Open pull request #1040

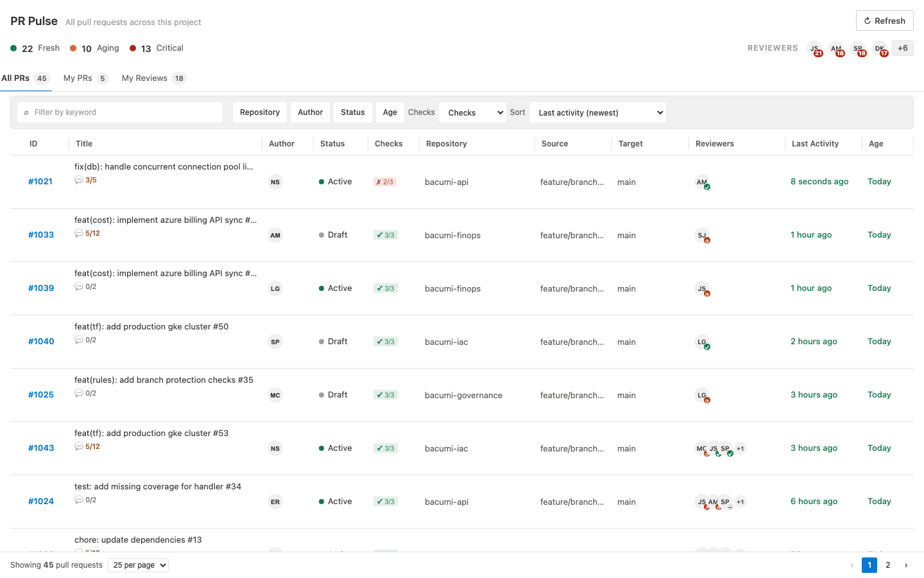click(41, 342)
